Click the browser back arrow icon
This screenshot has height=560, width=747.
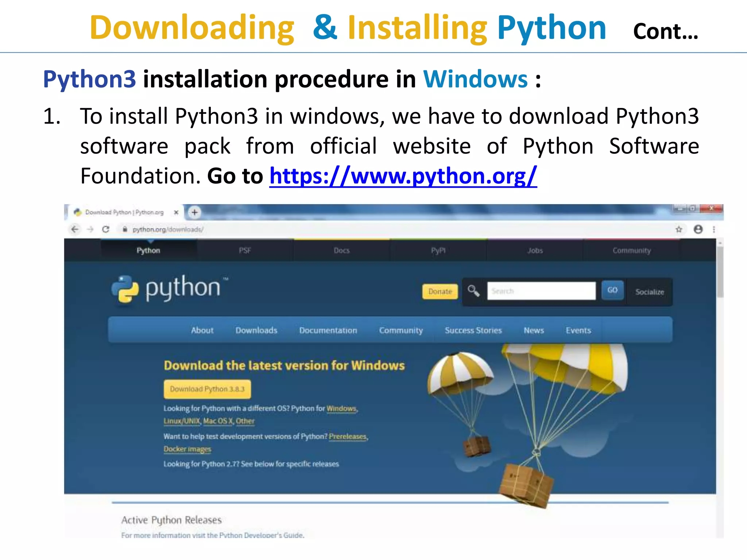point(75,229)
